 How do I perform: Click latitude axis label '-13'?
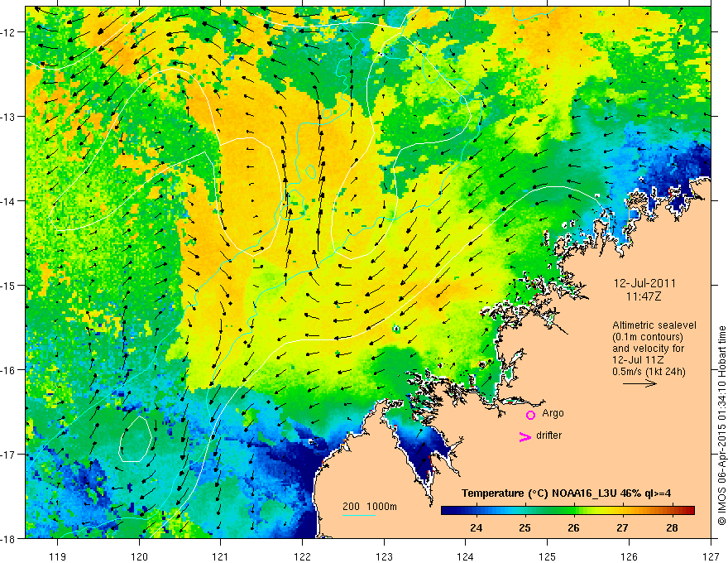[9, 117]
